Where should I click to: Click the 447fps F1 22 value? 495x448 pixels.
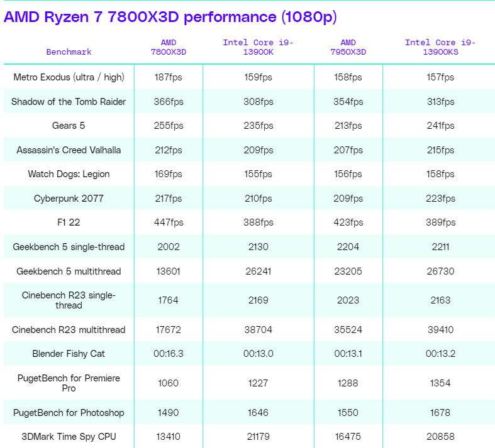(x=169, y=222)
